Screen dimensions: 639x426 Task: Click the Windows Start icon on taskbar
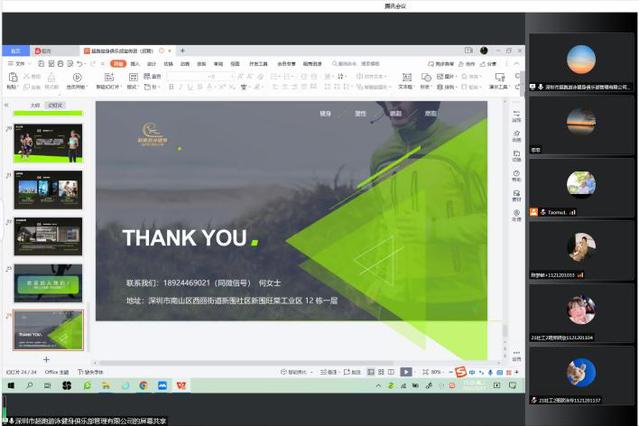[x=11, y=385]
